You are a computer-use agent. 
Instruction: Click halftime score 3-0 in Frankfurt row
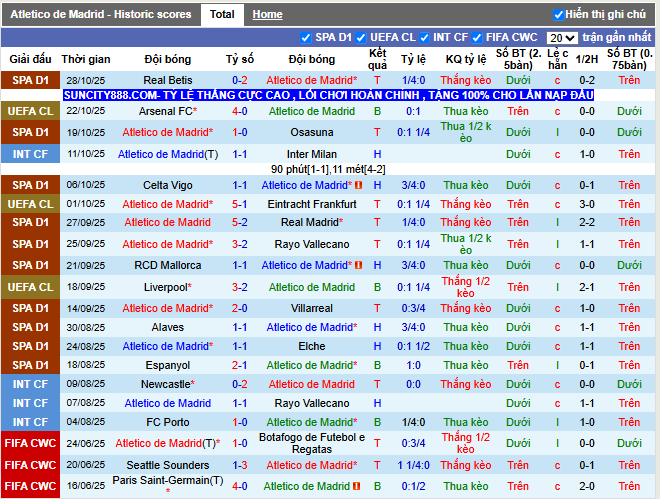[x=587, y=204]
